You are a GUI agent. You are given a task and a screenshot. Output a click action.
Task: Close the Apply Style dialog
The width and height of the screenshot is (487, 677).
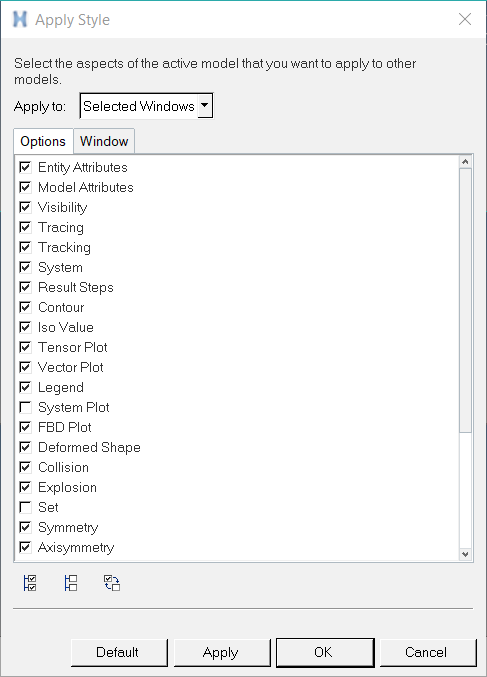pyautogui.click(x=465, y=19)
